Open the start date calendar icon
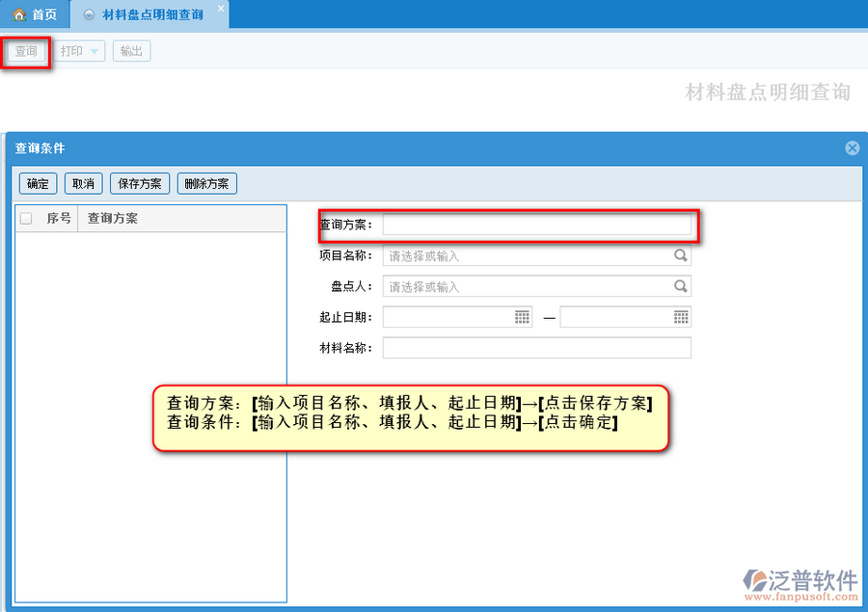Image resolution: width=868 pixels, height=612 pixels. 522,317
